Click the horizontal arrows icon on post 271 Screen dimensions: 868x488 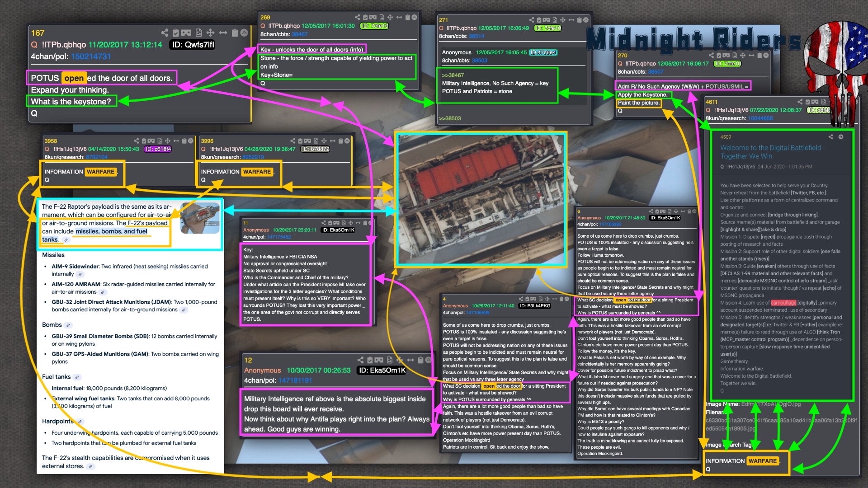[x=571, y=20]
